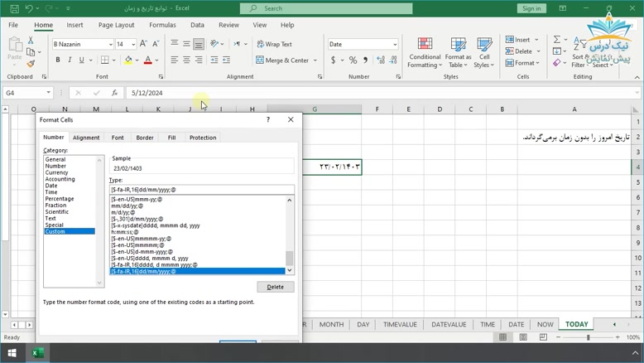The width and height of the screenshot is (644, 363).
Task: Switch to Border tab in Format Cells
Action: (145, 138)
